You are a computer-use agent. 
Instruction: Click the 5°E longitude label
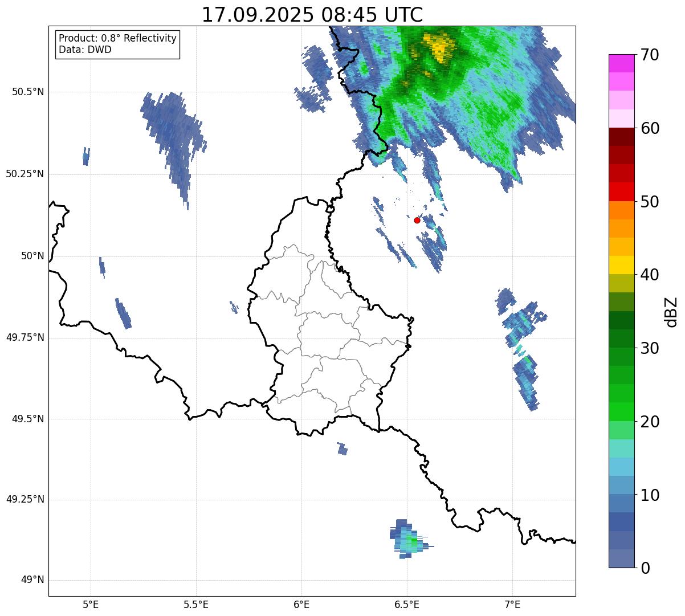pos(91,605)
